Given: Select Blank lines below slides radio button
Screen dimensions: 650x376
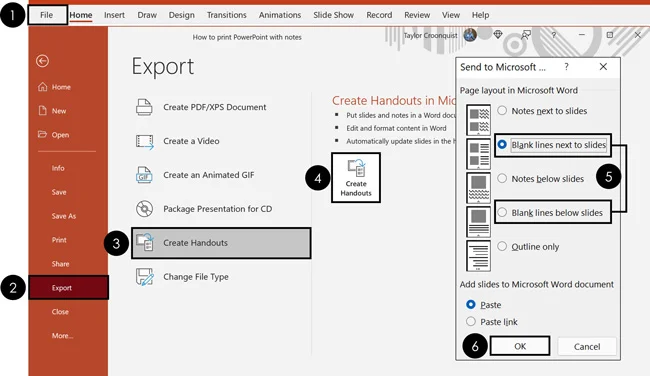Looking at the screenshot, I should point(502,213).
